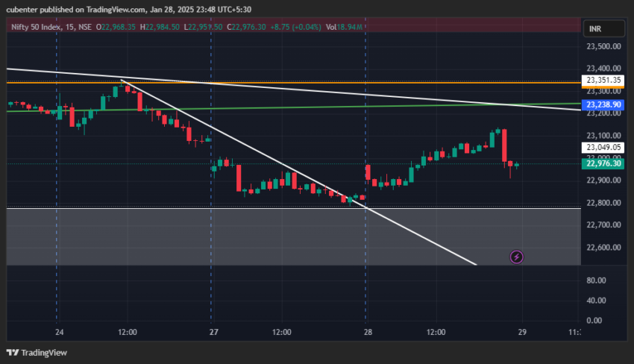The width and height of the screenshot is (634, 364).
Task: Select the green 22,976.30 last price label
Action: (603, 163)
